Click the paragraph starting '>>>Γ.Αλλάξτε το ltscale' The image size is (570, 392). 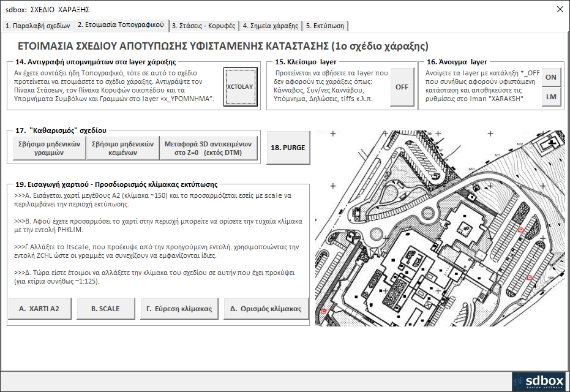156,251
